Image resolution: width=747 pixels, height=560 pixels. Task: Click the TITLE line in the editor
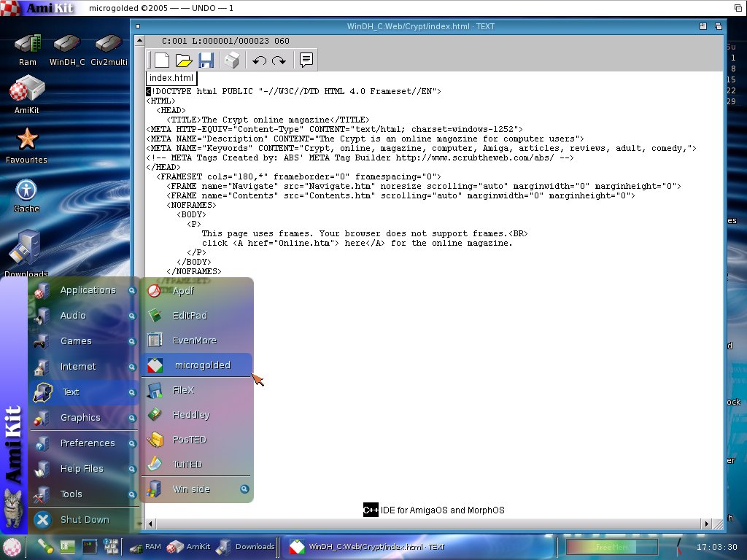(x=268, y=120)
